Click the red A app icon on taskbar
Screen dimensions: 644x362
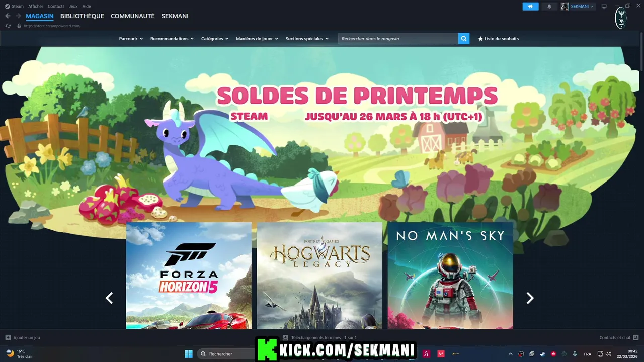(x=427, y=354)
